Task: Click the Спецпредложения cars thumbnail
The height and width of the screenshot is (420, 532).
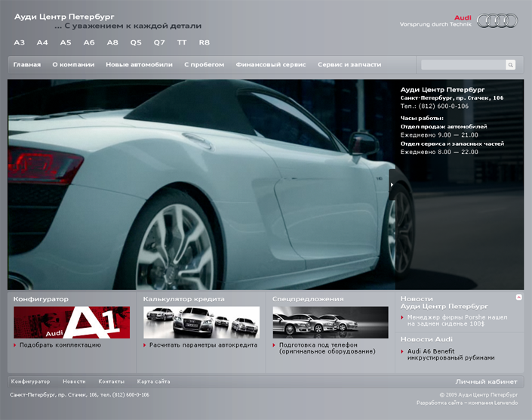Action: pyautogui.click(x=331, y=323)
